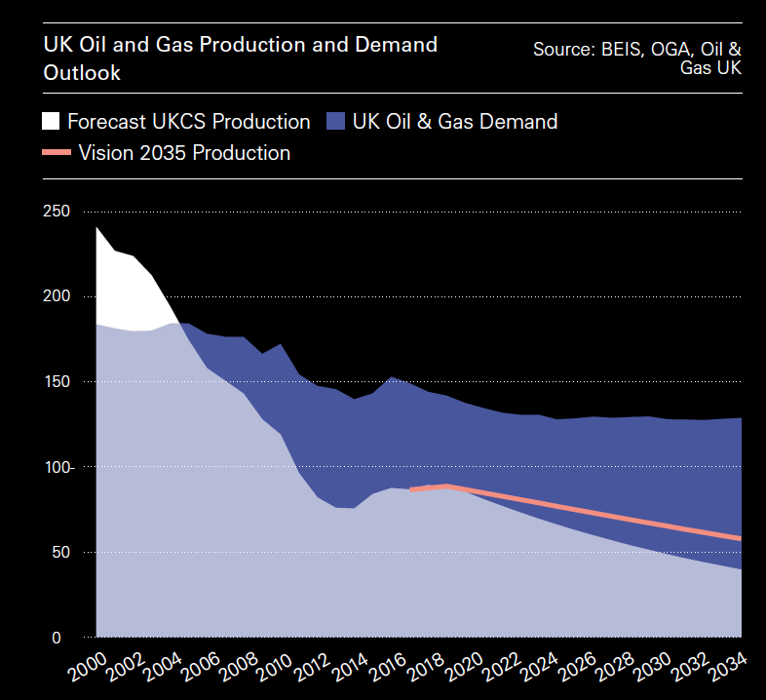Click the blue UK Oil & Gas Demand swatch
Screen dimensions: 766x700
[336, 122]
